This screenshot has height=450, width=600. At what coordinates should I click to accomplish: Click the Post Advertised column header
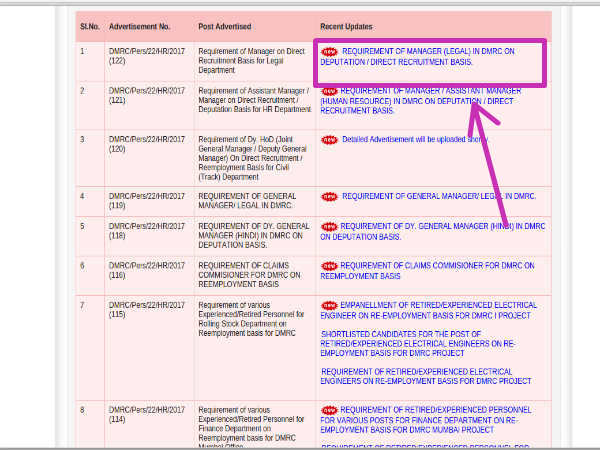pyautogui.click(x=225, y=26)
